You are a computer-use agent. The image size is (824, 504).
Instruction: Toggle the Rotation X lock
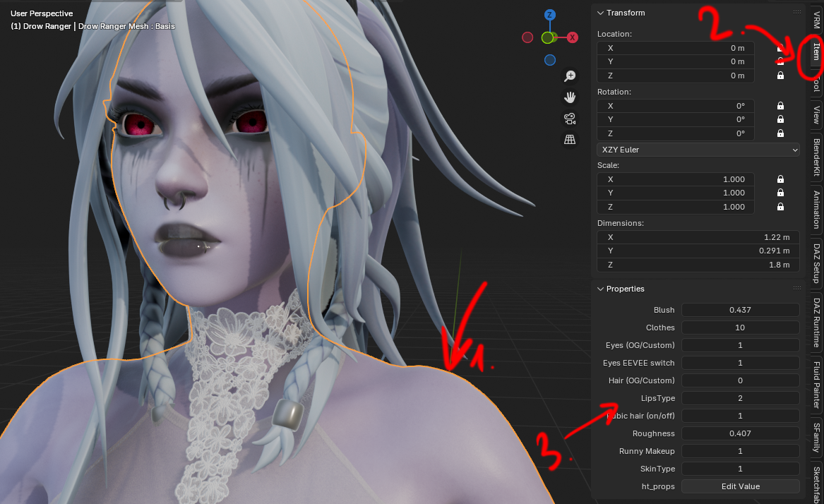pyautogui.click(x=780, y=106)
